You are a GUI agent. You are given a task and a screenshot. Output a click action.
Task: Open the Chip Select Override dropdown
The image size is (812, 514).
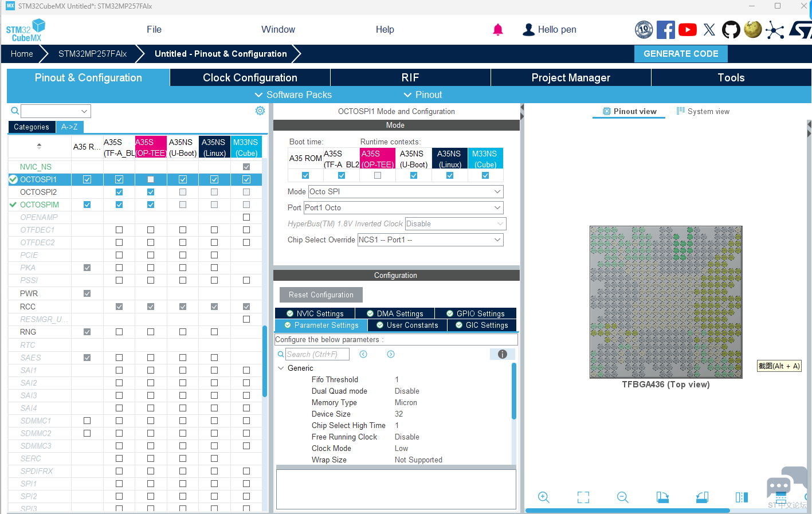coord(430,240)
